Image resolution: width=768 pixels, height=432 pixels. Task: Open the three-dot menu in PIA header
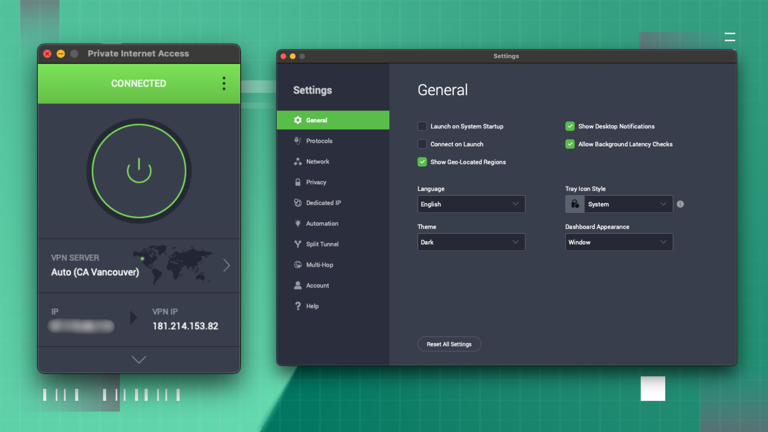pyautogui.click(x=223, y=84)
